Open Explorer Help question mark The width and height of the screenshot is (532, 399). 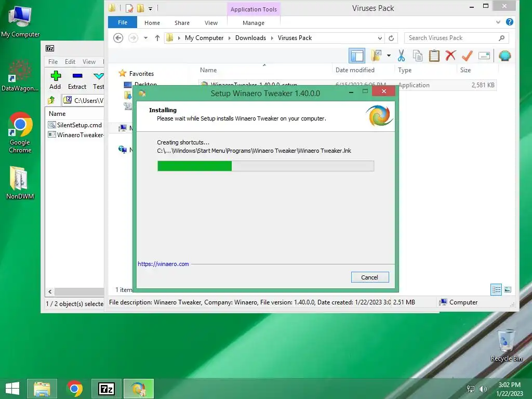[509, 22]
